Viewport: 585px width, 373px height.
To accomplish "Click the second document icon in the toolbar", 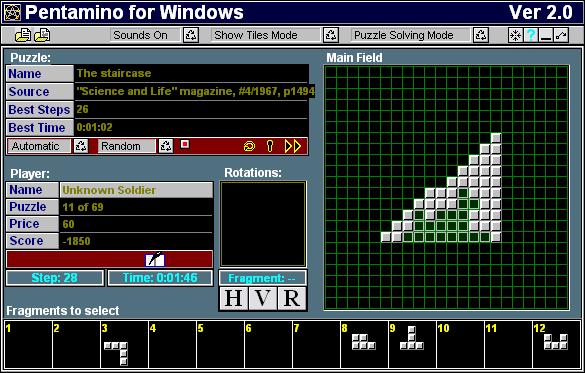I will pos(43,35).
